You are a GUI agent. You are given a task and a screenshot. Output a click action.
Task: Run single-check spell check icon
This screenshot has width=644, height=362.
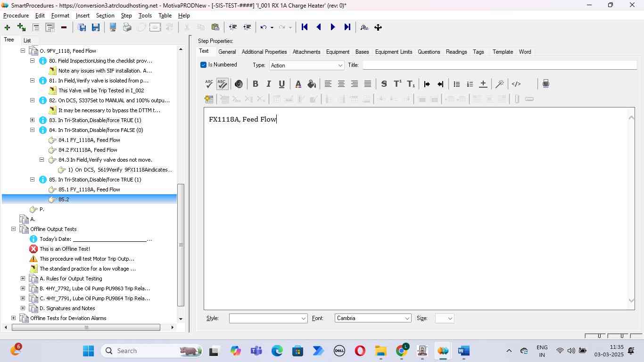[x=209, y=84]
